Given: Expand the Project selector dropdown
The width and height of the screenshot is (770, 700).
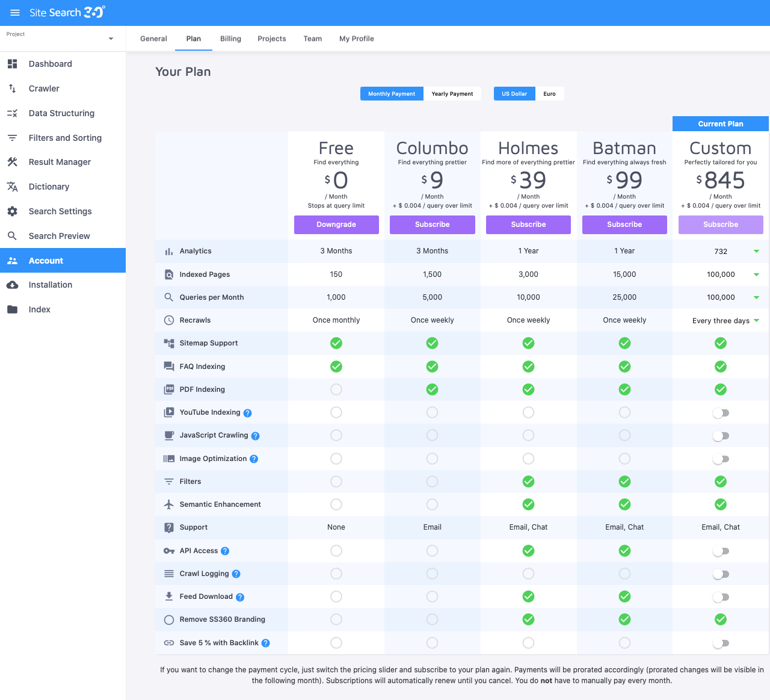Looking at the screenshot, I should tap(110, 39).
